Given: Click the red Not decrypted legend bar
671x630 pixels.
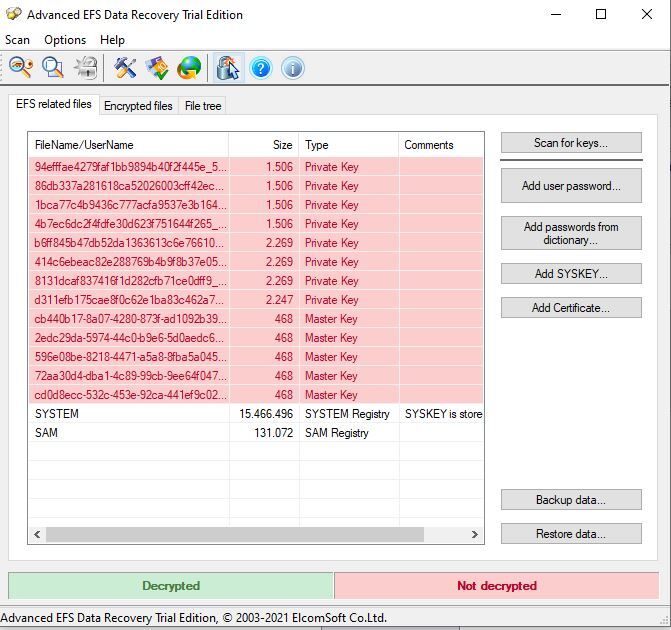Looking at the screenshot, I should (x=496, y=585).
